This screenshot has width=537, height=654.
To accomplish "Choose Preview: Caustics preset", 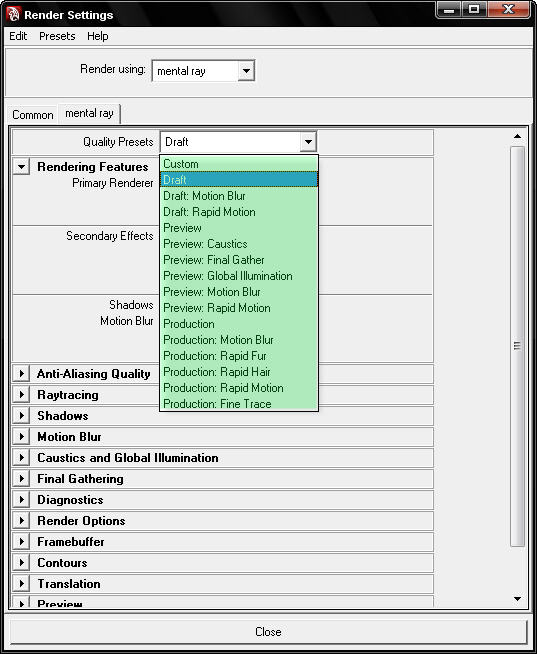I will (x=239, y=244).
